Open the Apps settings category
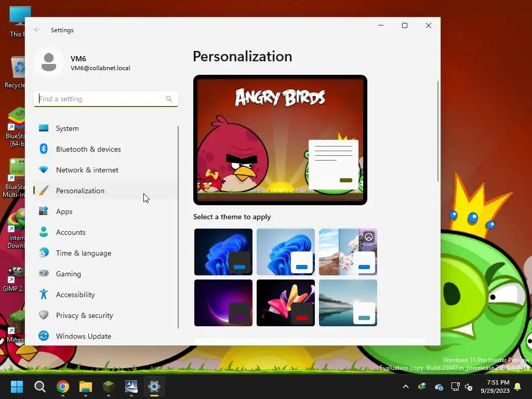The width and height of the screenshot is (532, 399). click(105, 211)
